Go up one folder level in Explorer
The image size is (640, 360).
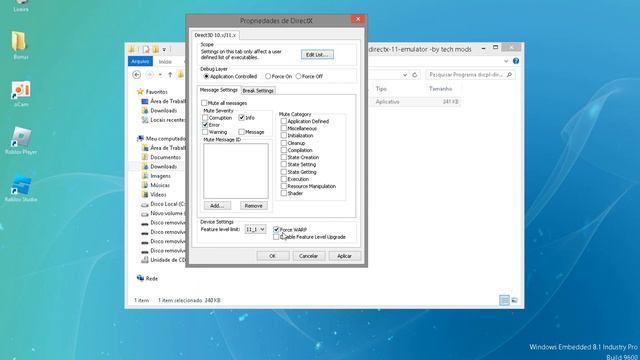pos(170,75)
